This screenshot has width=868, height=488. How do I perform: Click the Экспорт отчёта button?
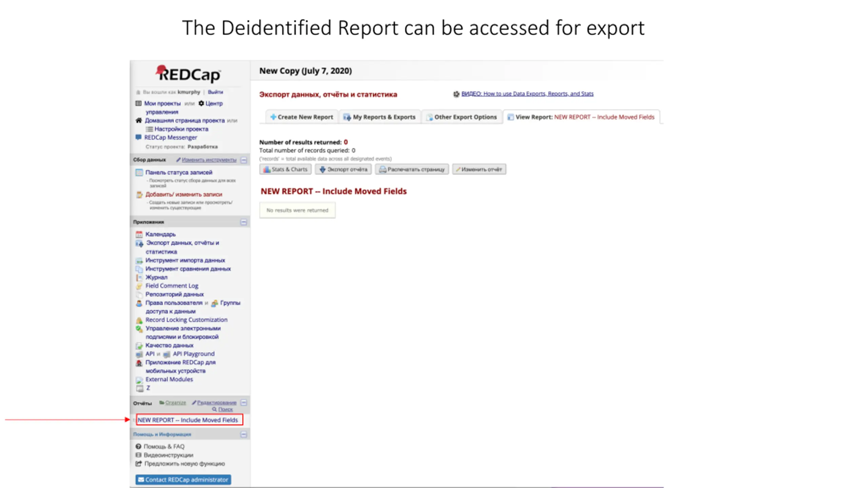(x=343, y=169)
